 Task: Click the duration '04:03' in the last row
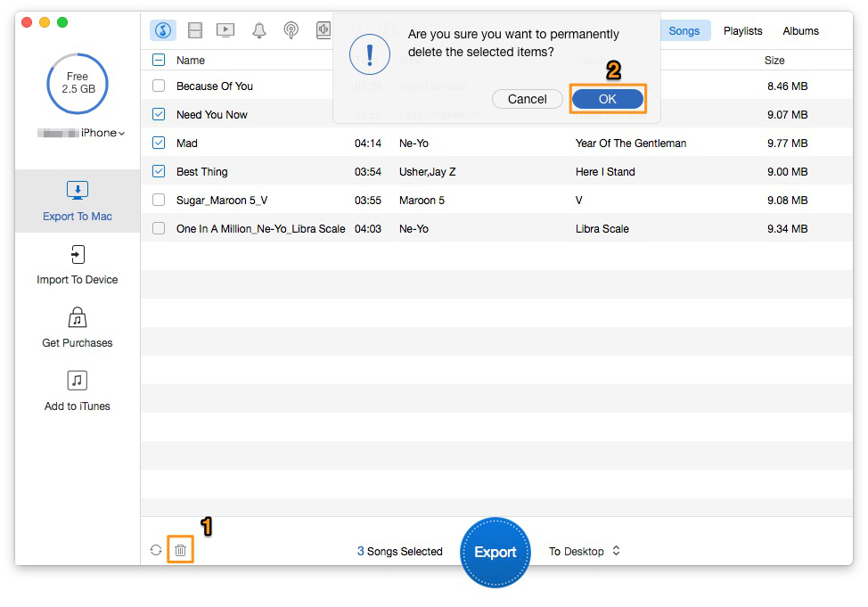[368, 229]
